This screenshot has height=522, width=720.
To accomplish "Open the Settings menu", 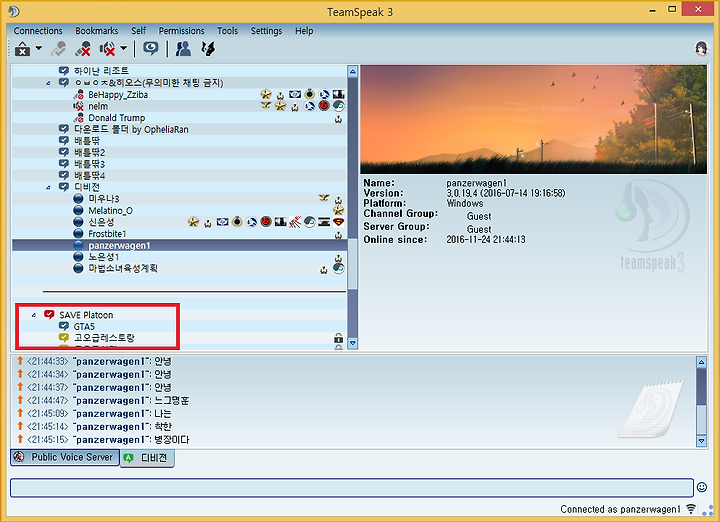I will (x=266, y=31).
